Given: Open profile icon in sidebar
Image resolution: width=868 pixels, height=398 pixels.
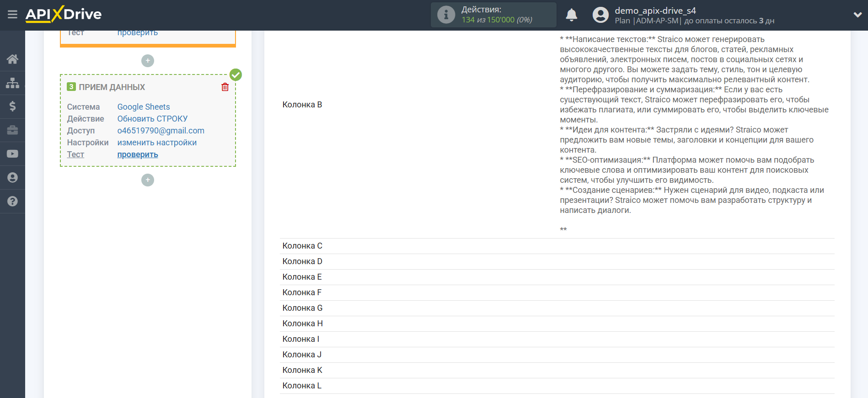Looking at the screenshot, I should tap(12, 178).
